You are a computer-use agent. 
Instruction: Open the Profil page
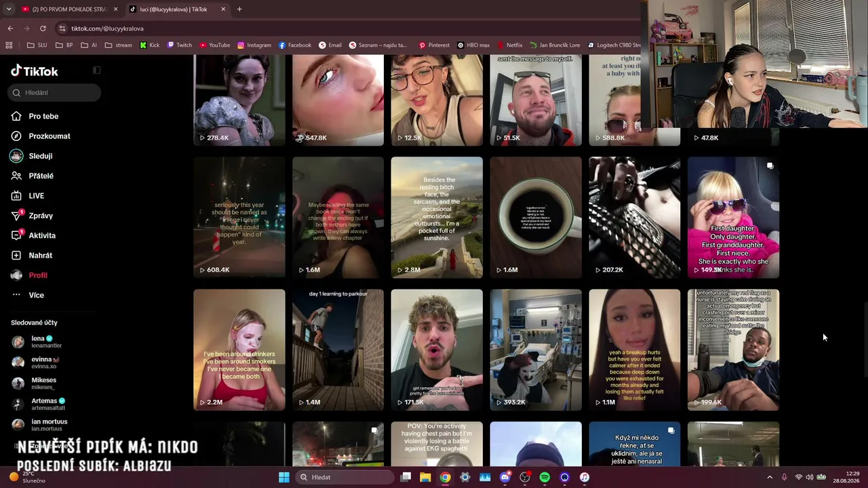pyautogui.click(x=29, y=275)
